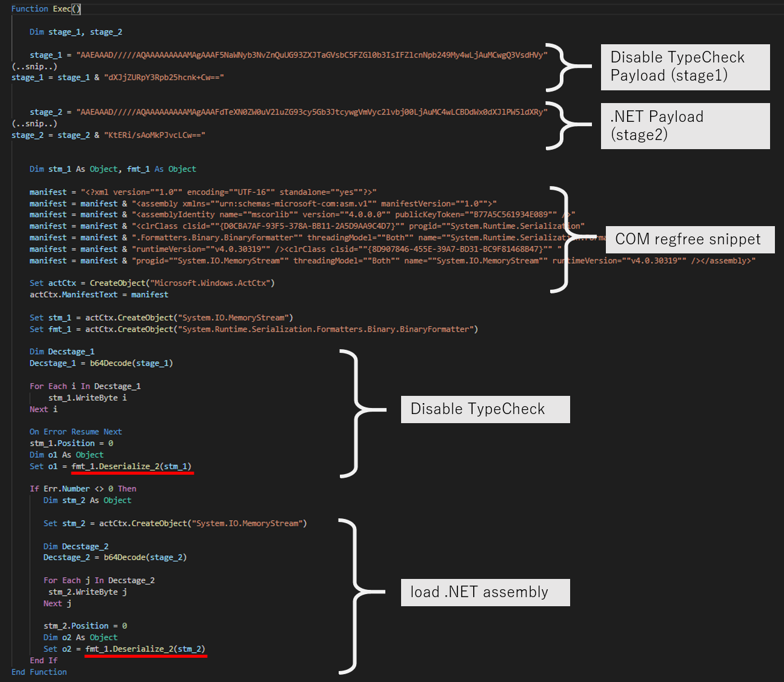Screen dimensions: 784x682
Task: Click "Decstage_2 = b64Decode(stage_2)"
Action: click(115, 557)
